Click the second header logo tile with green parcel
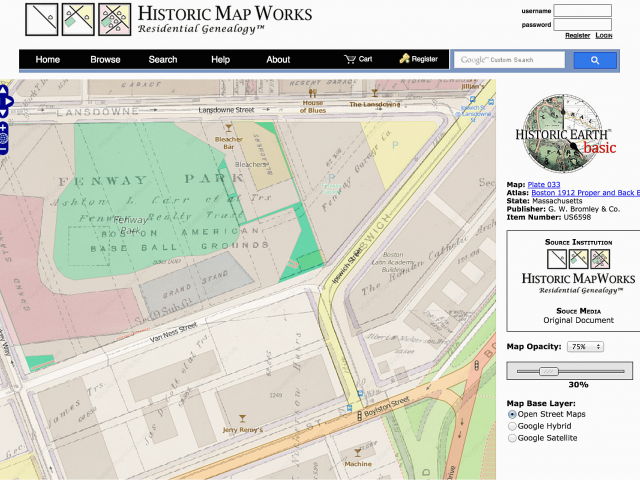Viewport: 640px width, 480px height. 78,19
